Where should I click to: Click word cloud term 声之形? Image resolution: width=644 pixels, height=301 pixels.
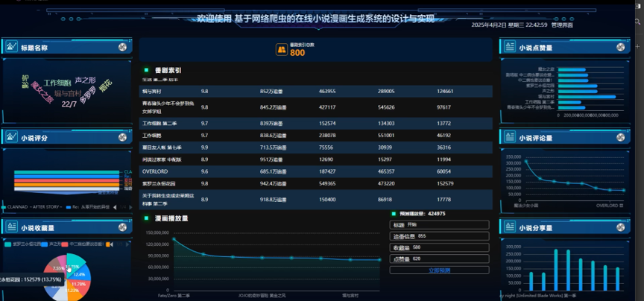(x=86, y=80)
